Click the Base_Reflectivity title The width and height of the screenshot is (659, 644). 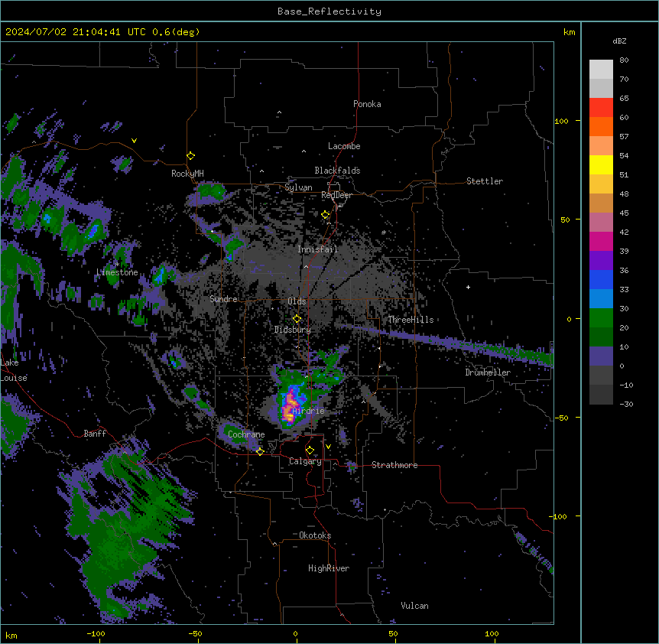point(329,11)
